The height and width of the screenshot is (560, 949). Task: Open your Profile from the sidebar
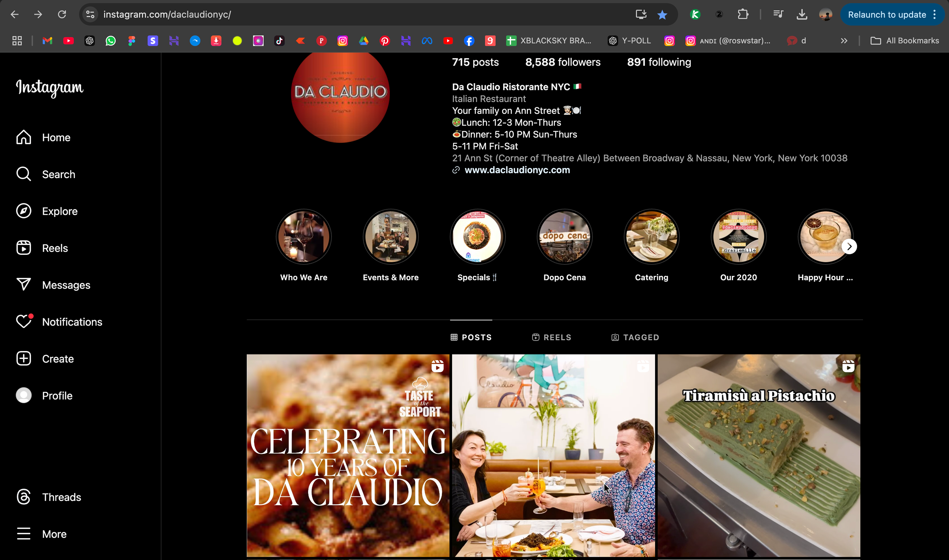pos(44,395)
